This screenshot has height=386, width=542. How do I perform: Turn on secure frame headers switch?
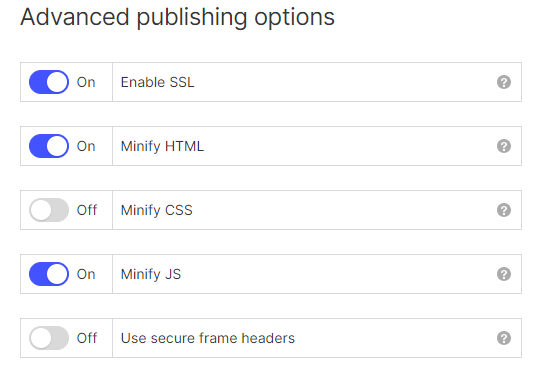click(x=49, y=338)
